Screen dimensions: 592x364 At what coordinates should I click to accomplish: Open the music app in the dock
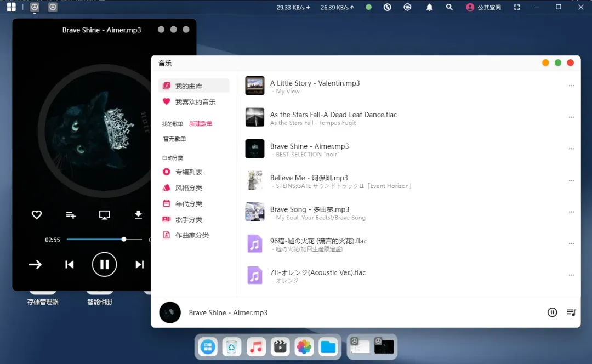pyautogui.click(x=256, y=346)
